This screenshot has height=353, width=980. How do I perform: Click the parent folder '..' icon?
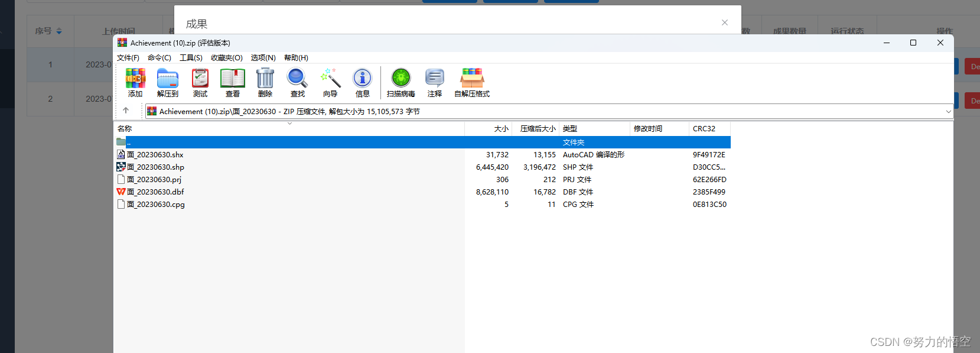pyautogui.click(x=121, y=142)
